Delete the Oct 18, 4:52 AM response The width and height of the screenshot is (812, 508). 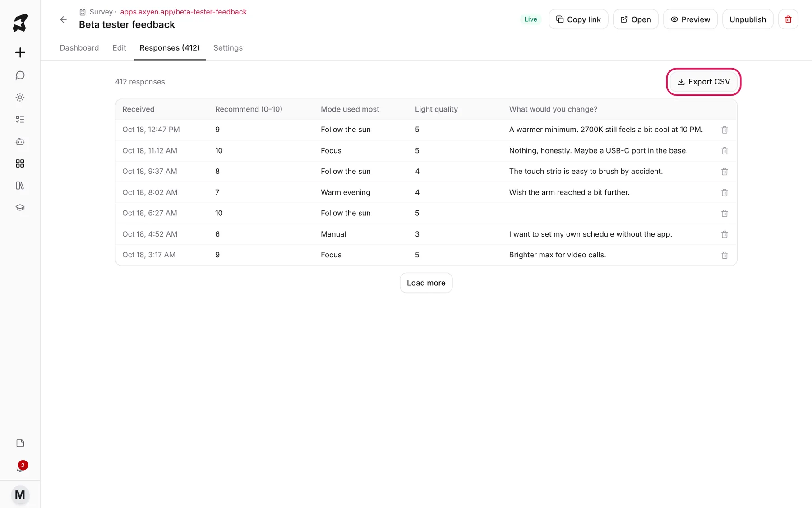coord(724,234)
